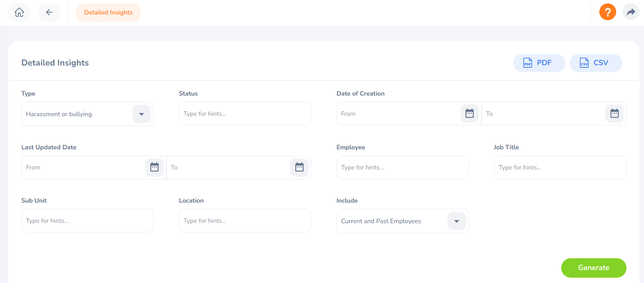The image size is (644, 283).
Task: Open Date of Creation From calendar picker
Action: tap(469, 114)
